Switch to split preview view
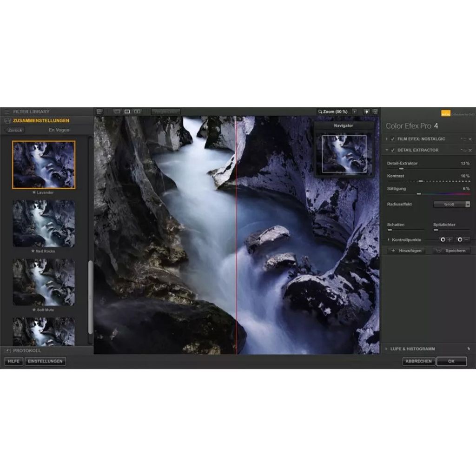This screenshot has height=476, width=476. coord(127,112)
